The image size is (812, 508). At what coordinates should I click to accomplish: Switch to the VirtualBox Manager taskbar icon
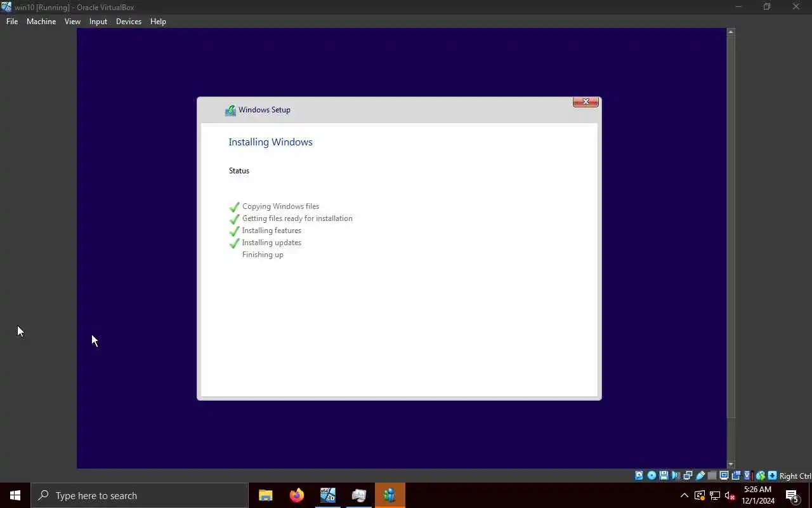pos(327,495)
